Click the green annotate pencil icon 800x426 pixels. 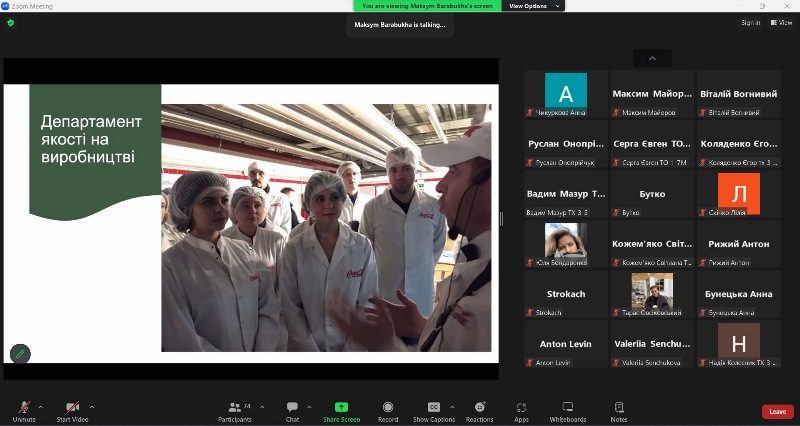click(x=19, y=353)
